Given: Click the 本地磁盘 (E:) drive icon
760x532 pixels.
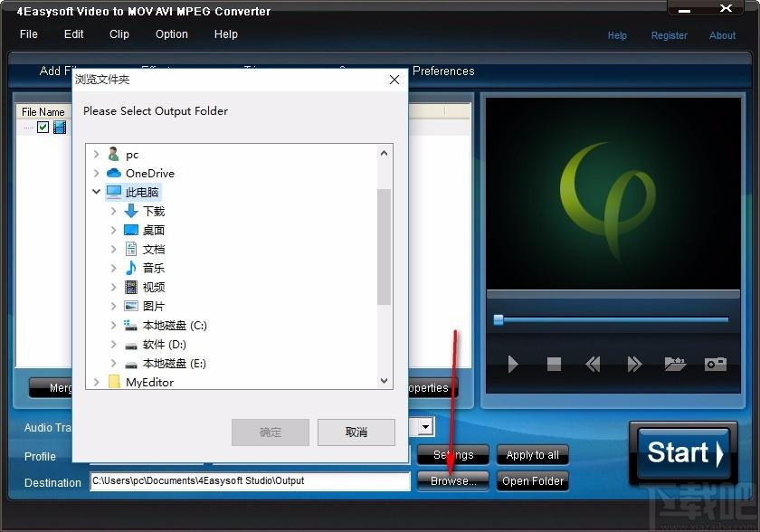Looking at the screenshot, I should (131, 365).
